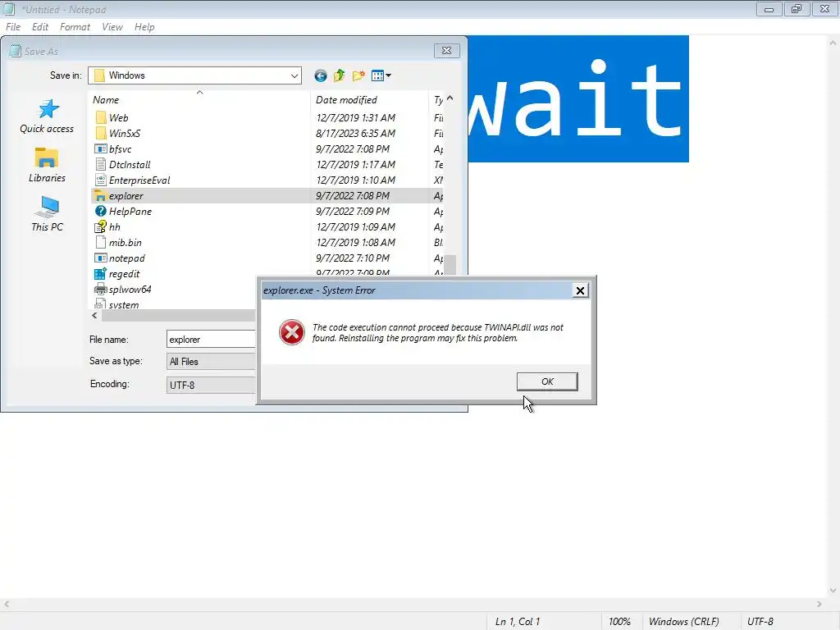Screen dimensions: 840x630
Task: Select the mib.bin file icon
Action: click(x=100, y=243)
